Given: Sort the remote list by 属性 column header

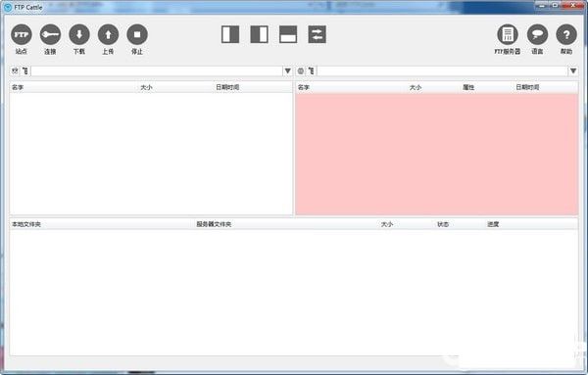Looking at the screenshot, I should pos(468,87).
